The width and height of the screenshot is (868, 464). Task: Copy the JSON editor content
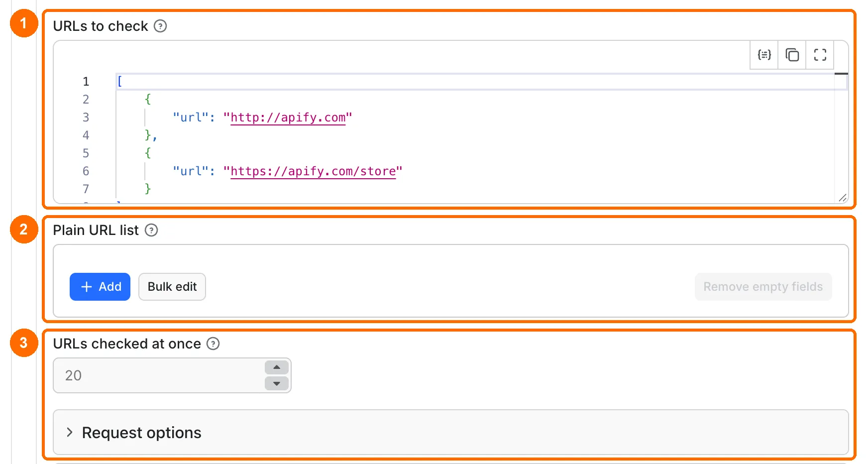coord(792,55)
